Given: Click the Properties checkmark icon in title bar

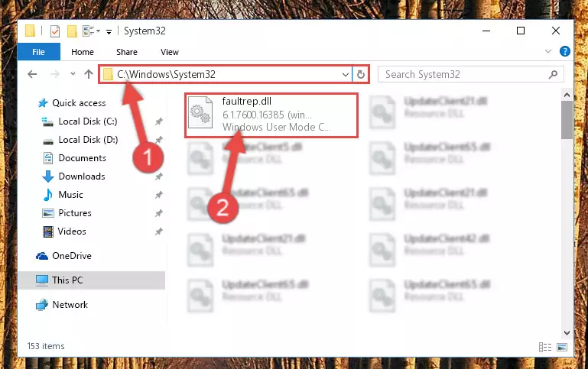Looking at the screenshot, I should point(55,31).
